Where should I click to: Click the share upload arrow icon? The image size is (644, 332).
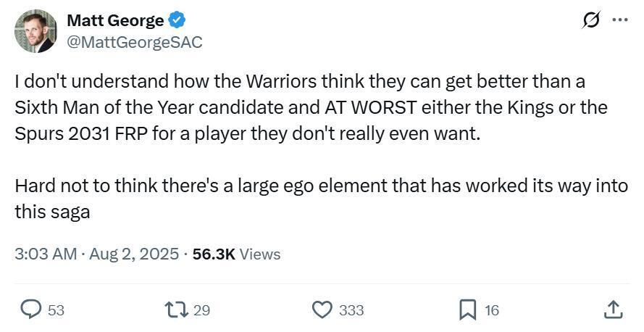[x=612, y=310]
